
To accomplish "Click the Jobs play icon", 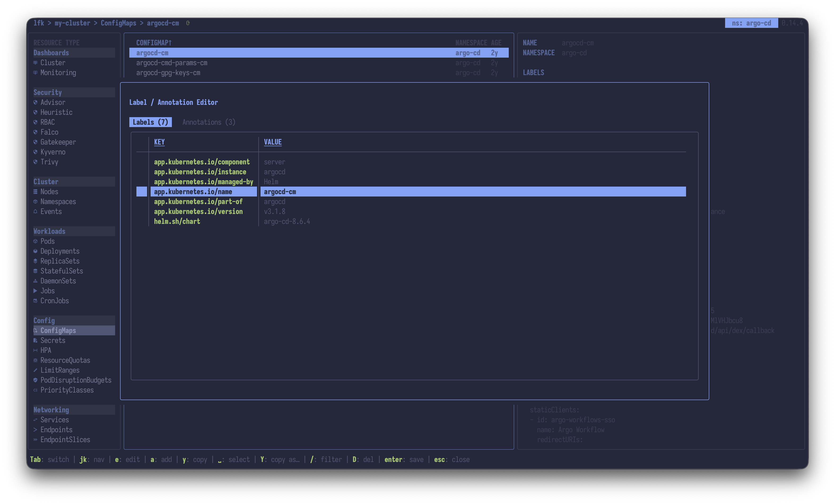I will click(x=35, y=291).
